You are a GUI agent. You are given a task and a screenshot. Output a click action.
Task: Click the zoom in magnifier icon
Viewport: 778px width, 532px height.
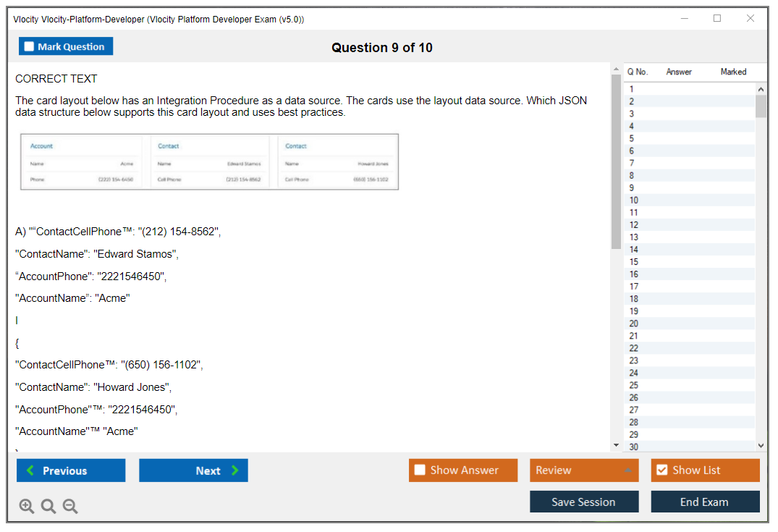[x=27, y=507]
